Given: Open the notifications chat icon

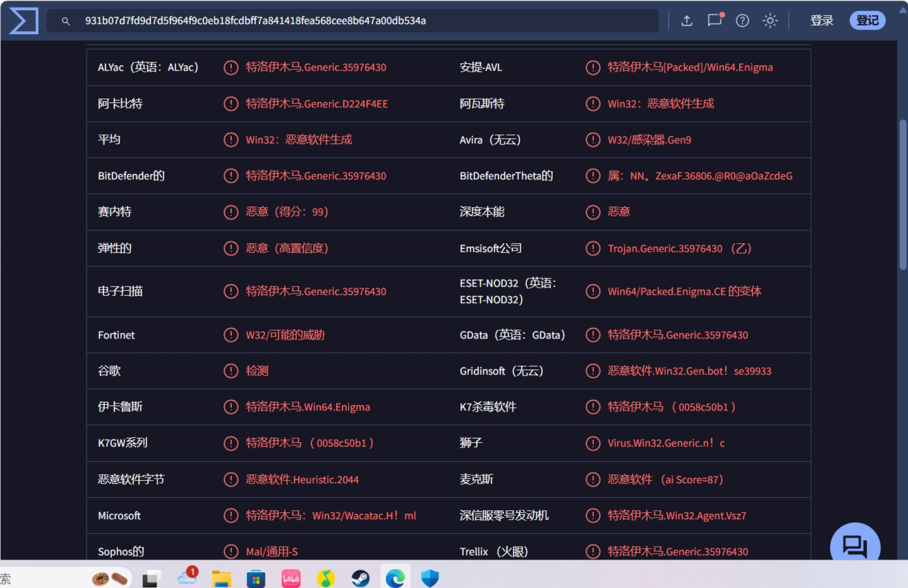Looking at the screenshot, I should (x=715, y=21).
